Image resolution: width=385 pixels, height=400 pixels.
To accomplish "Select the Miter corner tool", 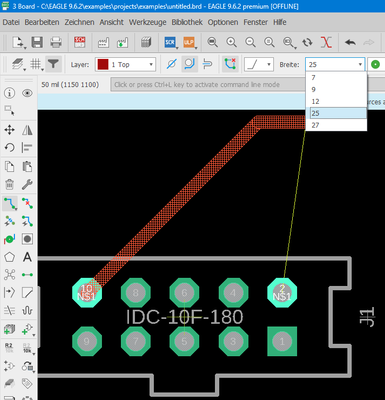I will [27, 293].
